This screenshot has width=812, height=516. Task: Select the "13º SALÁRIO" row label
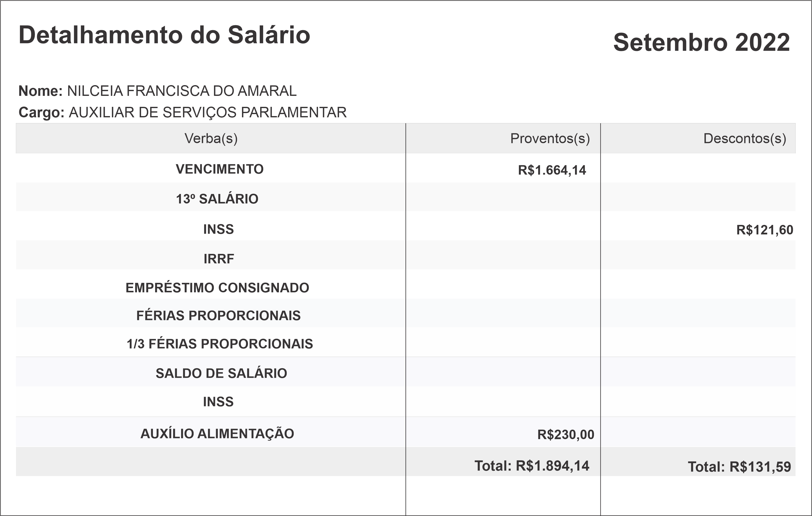tap(217, 199)
